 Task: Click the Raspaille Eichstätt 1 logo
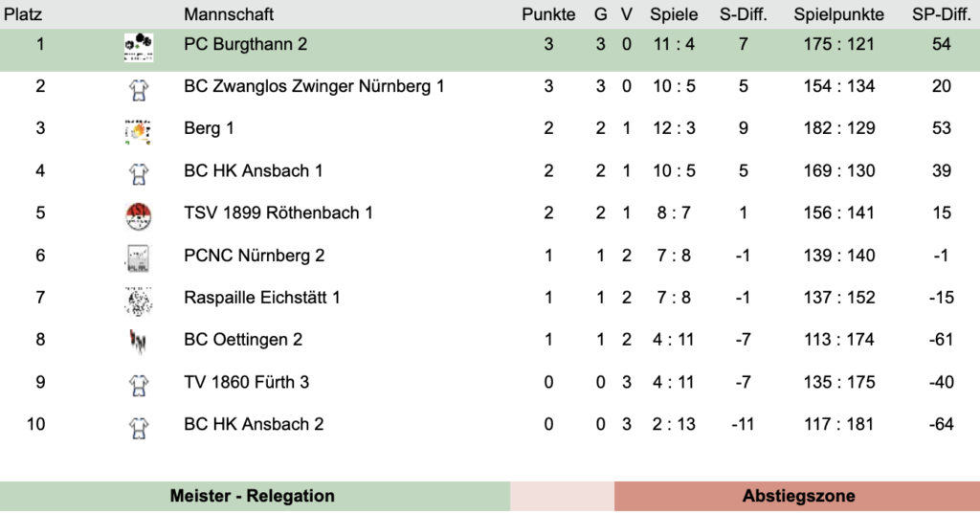139,301
